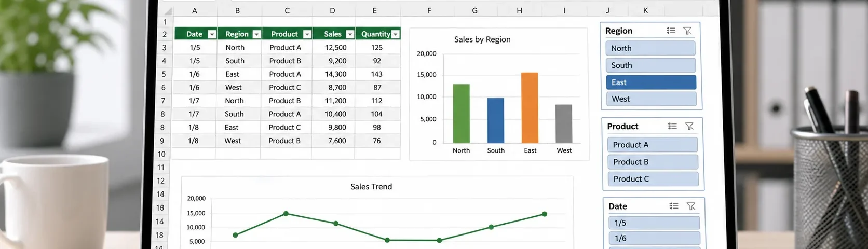Select North in the Region slicer
The image size is (868, 249).
[x=650, y=48]
